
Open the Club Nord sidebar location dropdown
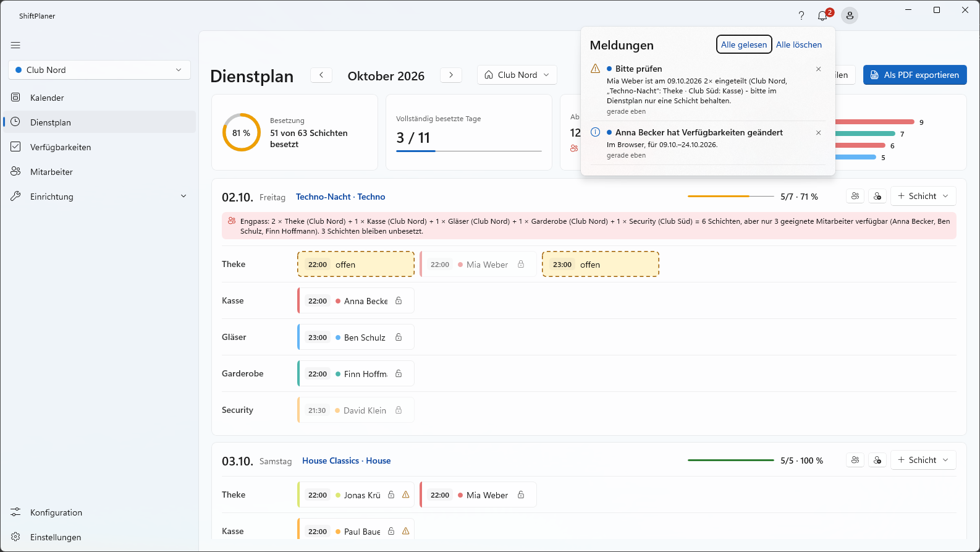point(99,70)
